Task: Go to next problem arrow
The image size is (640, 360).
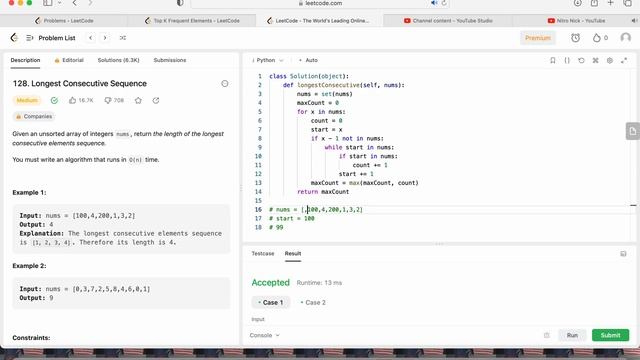Action: (x=105, y=38)
